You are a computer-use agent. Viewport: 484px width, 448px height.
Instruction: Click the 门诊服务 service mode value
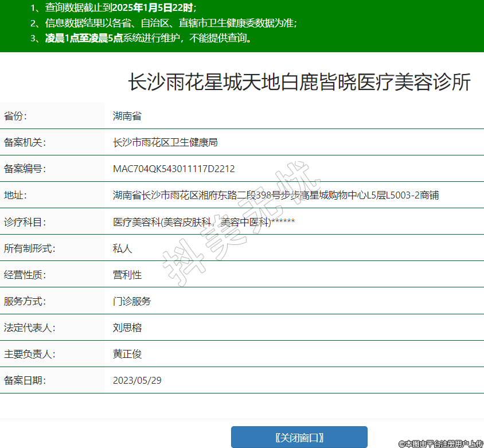[x=132, y=301]
